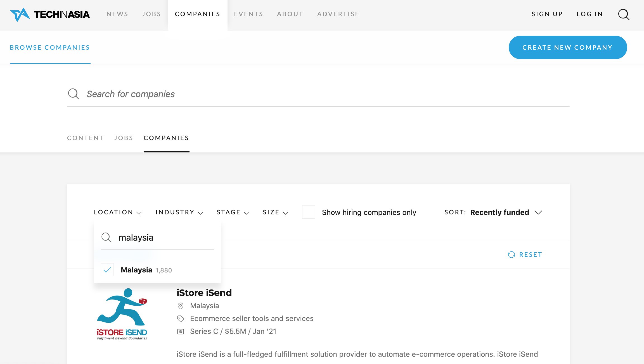Click the iStore iSend logo thumbnail

[x=122, y=314]
